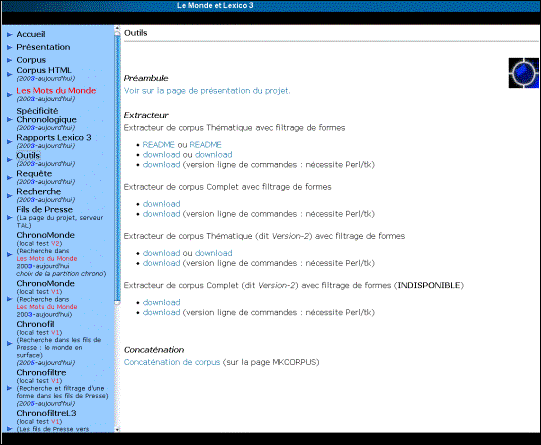This screenshot has height=445, width=541.
Task: Open second README link after 'ou'
Action: click(205, 145)
